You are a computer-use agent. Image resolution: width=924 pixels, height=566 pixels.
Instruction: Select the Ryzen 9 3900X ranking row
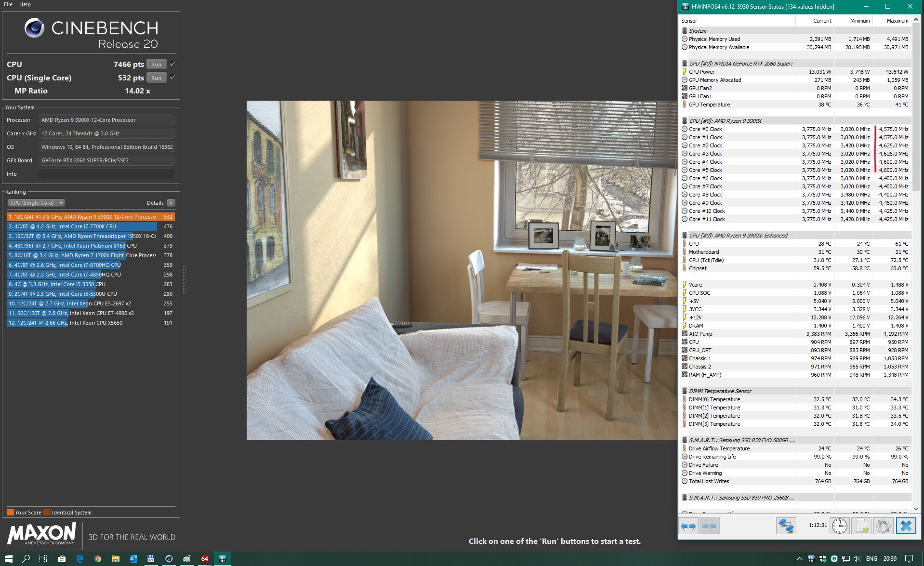[91, 217]
